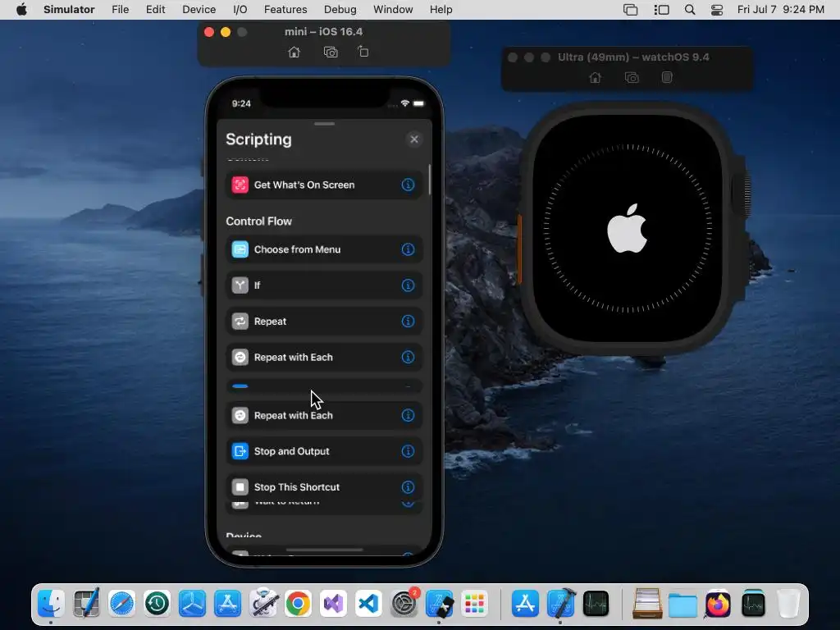Open info for Choose from Menu
840x630 pixels.
coord(408,249)
